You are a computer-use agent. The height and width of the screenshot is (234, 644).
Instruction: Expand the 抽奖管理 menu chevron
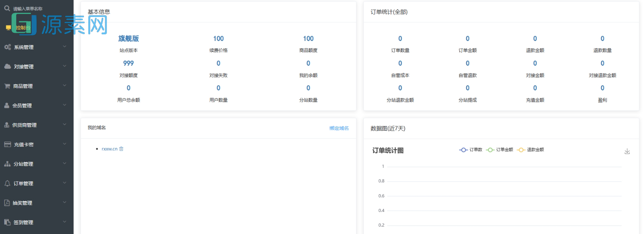(x=65, y=202)
